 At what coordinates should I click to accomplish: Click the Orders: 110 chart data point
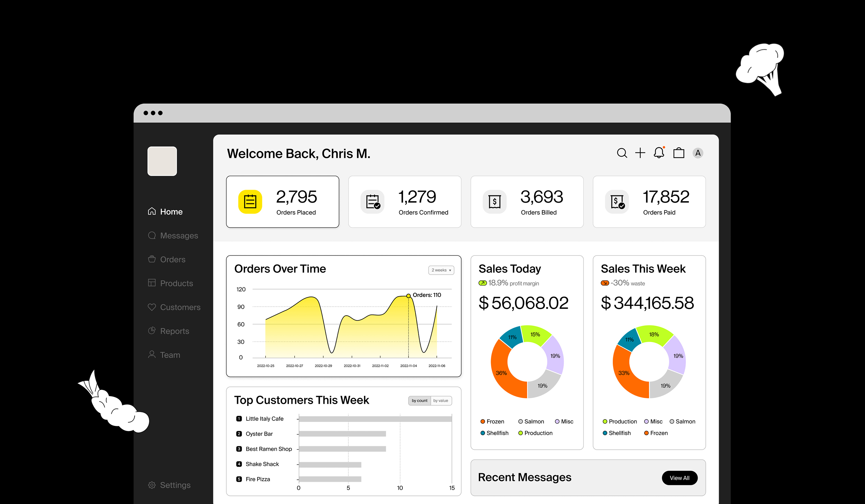(408, 296)
